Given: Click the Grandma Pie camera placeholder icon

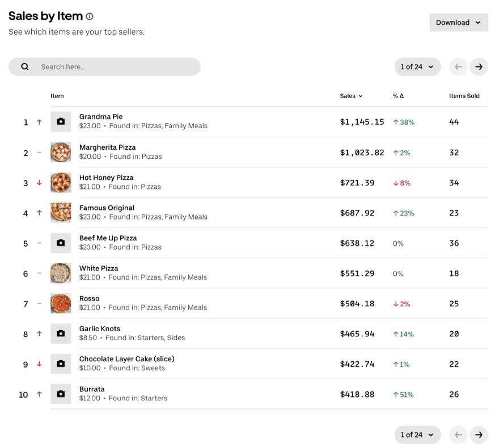Looking at the screenshot, I should 61,122.
